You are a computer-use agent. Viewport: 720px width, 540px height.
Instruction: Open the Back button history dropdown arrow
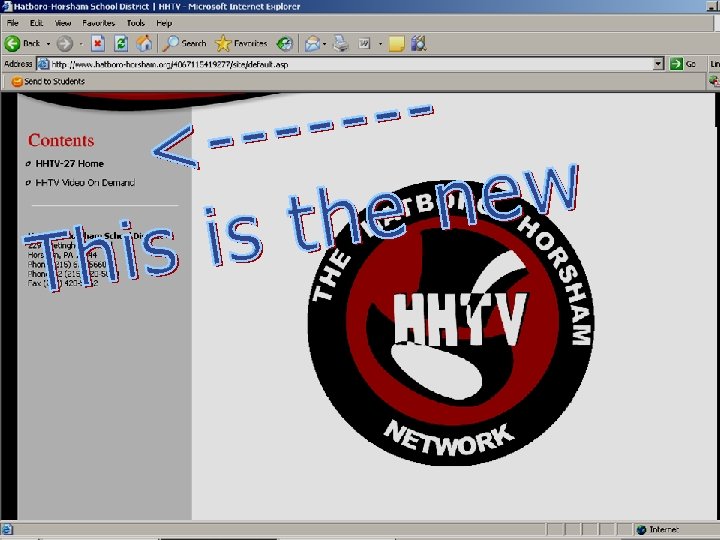(x=48, y=44)
